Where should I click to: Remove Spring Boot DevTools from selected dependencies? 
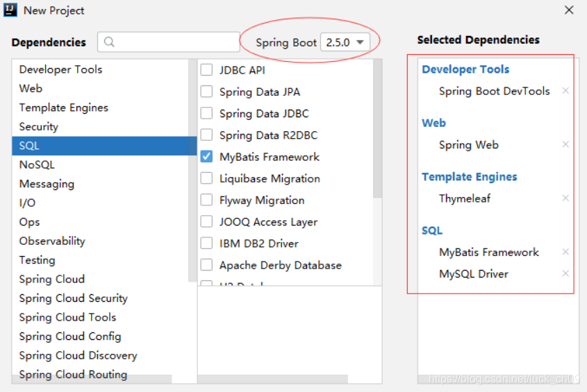pos(565,90)
